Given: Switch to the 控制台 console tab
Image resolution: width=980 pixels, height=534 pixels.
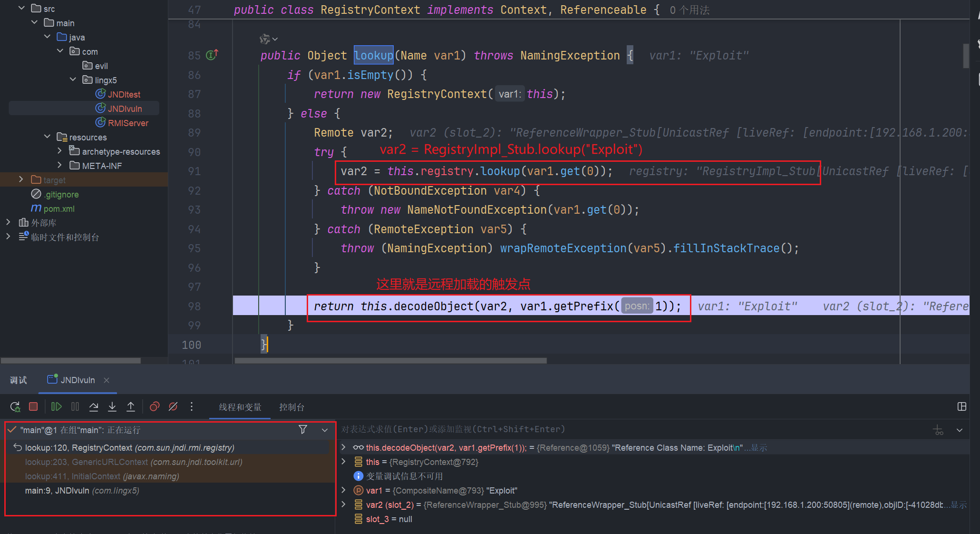Looking at the screenshot, I should pyautogui.click(x=291, y=407).
